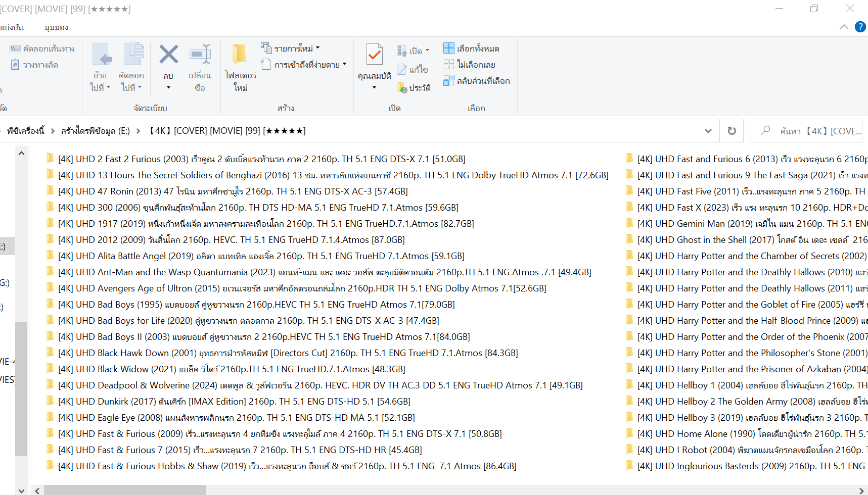Click the address bar refresh icon
Screen dimensions: 868x495
pos(732,131)
